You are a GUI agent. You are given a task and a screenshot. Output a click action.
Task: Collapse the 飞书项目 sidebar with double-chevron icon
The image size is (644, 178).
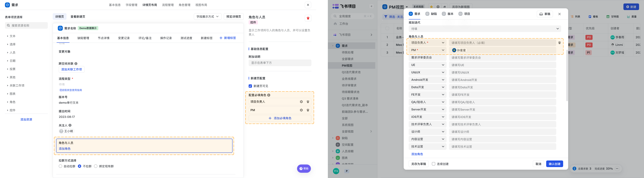pyautogui.click(x=371, y=6)
